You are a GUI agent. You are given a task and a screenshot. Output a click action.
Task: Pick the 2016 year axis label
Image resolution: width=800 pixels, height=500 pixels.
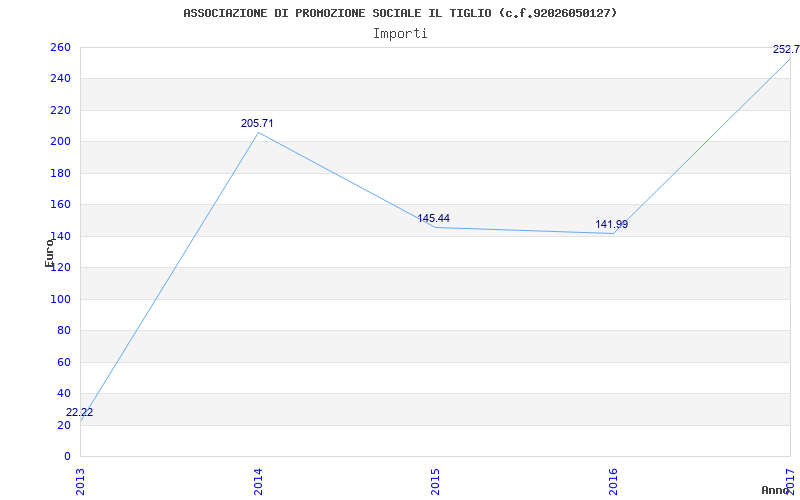(x=613, y=480)
